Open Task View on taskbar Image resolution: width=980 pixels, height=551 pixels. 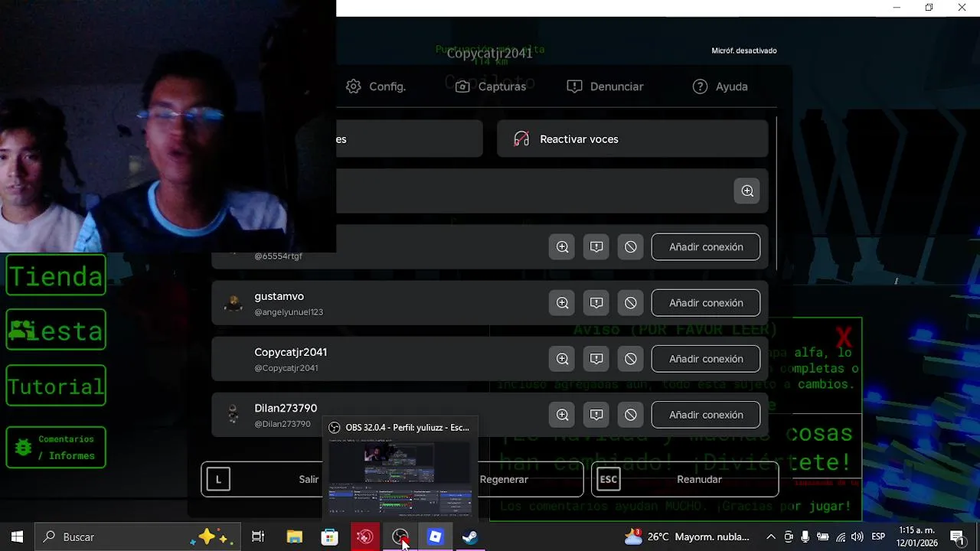point(258,537)
